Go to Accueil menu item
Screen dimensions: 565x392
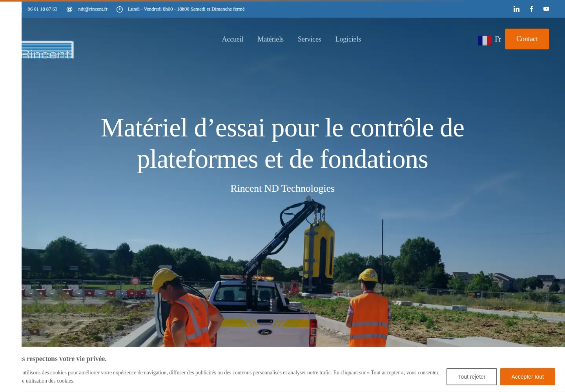pos(233,39)
